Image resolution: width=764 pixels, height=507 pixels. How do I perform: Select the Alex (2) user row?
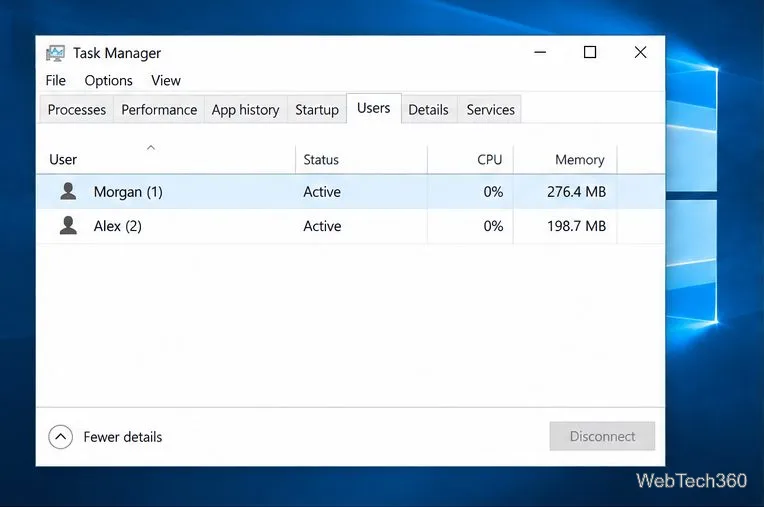[x=350, y=226]
